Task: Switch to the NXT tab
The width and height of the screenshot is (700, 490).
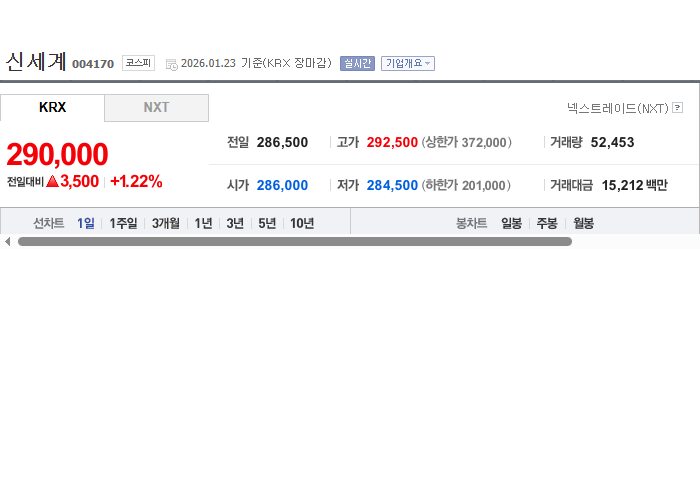Action: pyautogui.click(x=156, y=108)
